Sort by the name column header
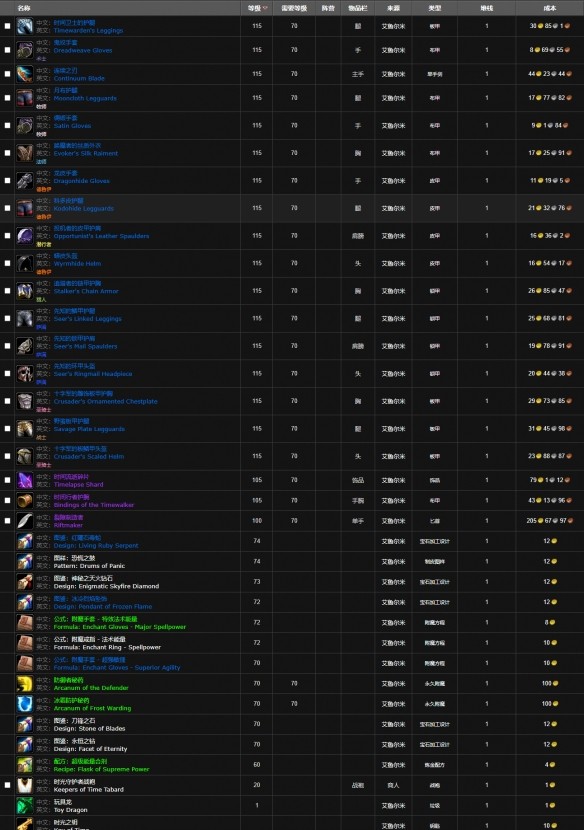The height and width of the screenshot is (830, 584). [x=24, y=8]
